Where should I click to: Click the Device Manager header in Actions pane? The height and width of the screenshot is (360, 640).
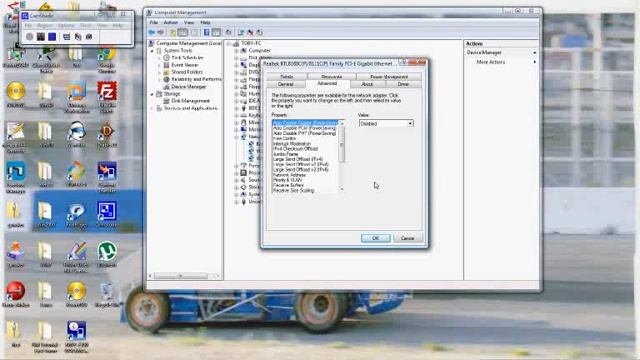pos(501,52)
